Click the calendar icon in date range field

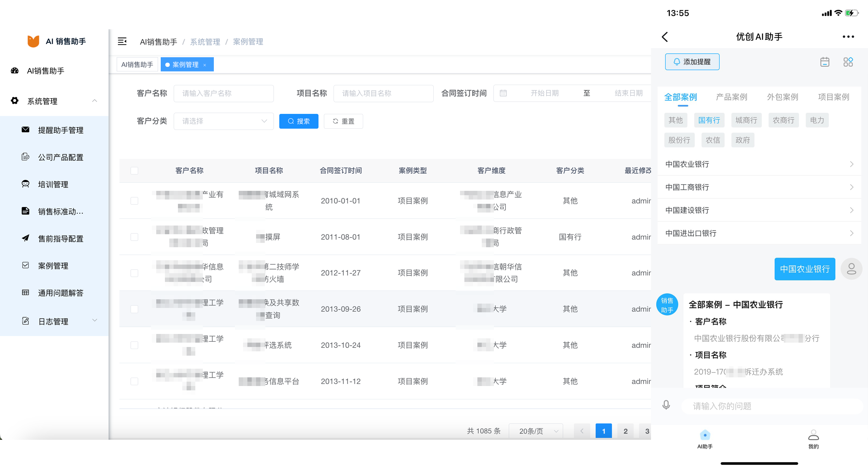[x=503, y=93]
